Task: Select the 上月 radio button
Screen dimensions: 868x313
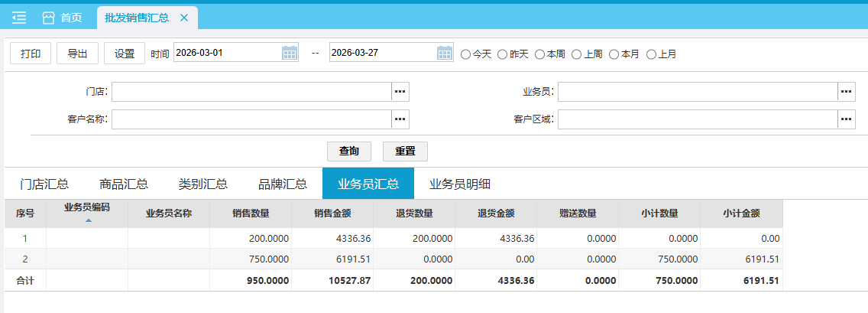Action: pyautogui.click(x=652, y=54)
